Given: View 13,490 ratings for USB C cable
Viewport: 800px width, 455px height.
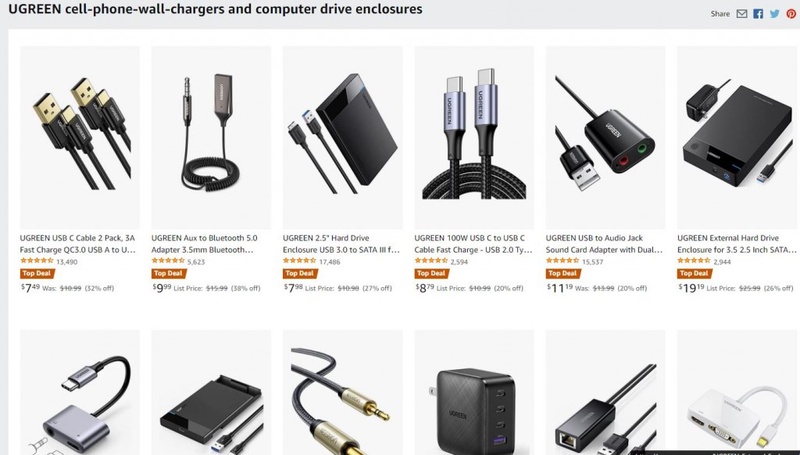Looking at the screenshot, I should [67, 262].
